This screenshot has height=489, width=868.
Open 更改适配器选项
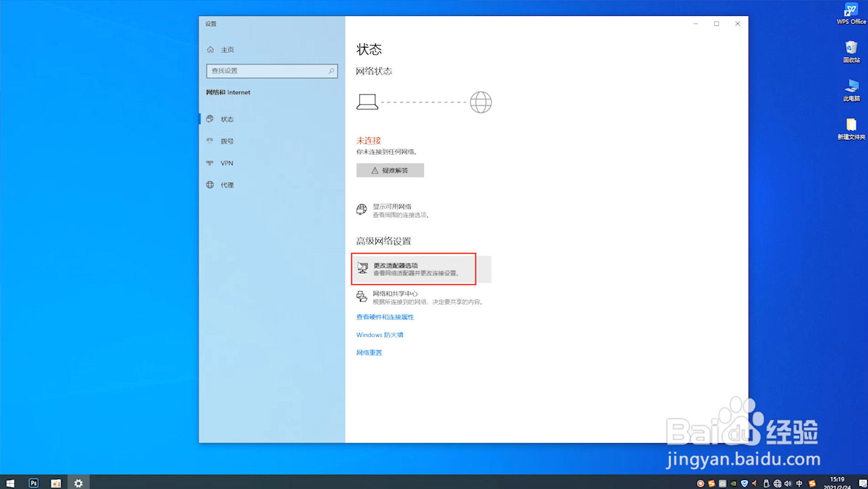click(422, 269)
